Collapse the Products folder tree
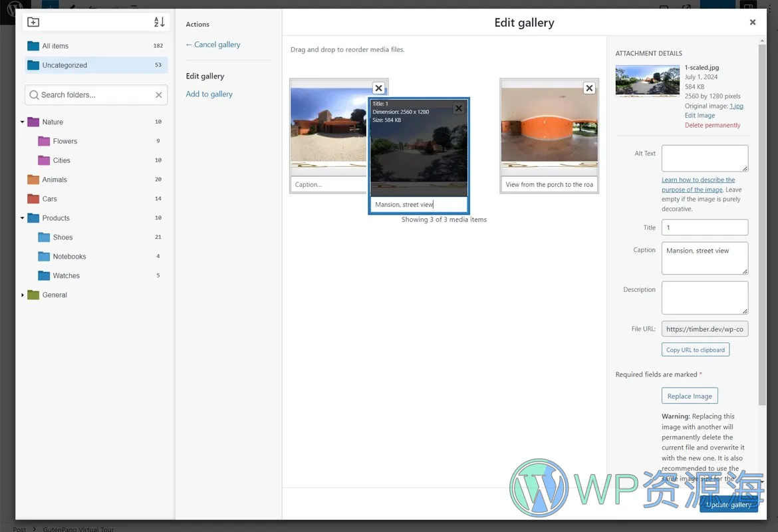 22,218
